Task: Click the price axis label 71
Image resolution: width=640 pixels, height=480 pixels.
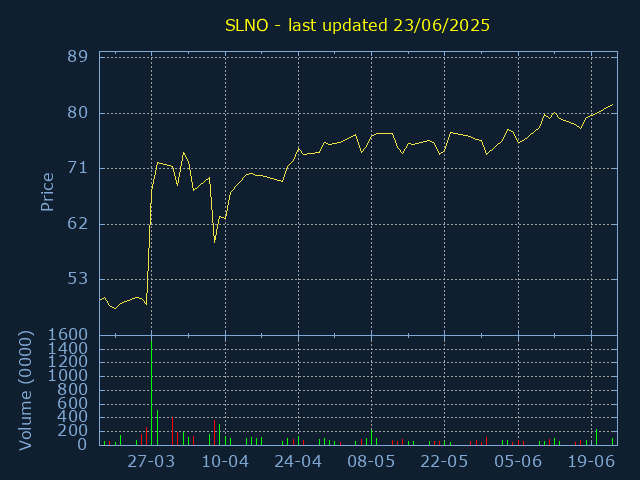Action: click(x=78, y=168)
